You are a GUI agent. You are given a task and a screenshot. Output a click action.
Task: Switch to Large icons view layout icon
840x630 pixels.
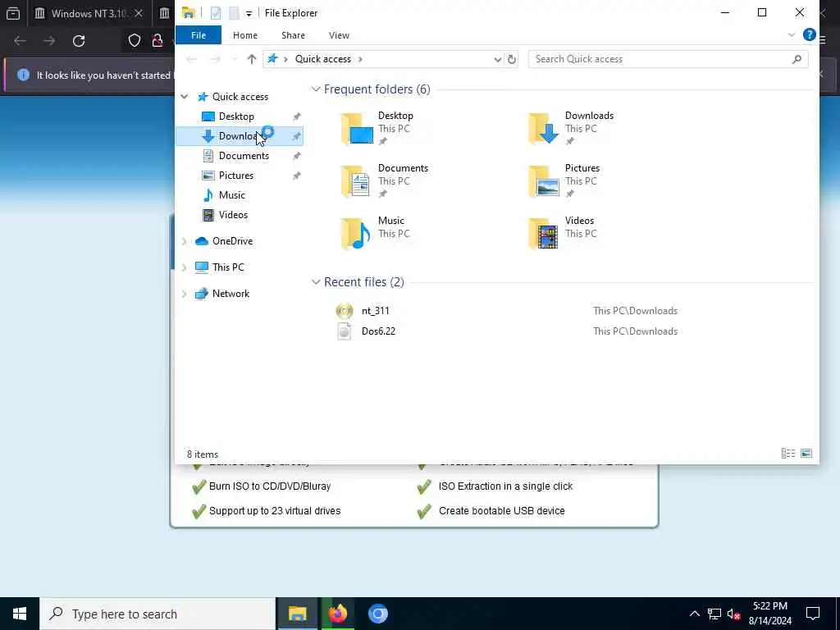pos(806,454)
